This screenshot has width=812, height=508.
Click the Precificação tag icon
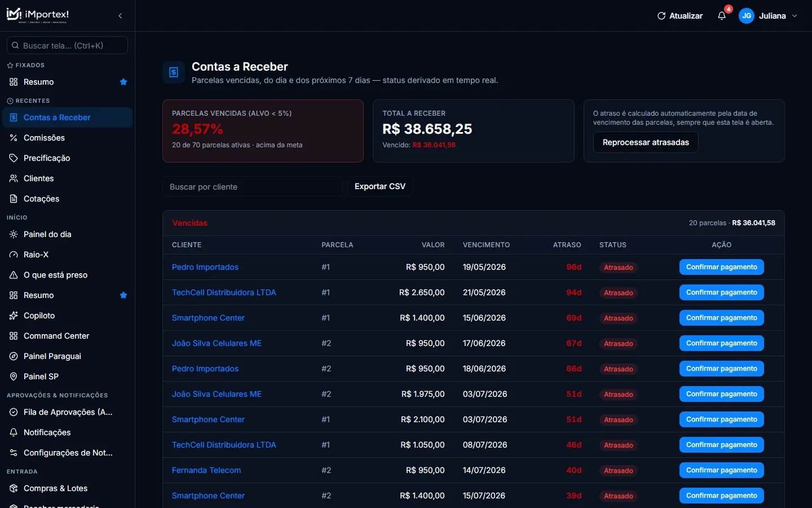pos(14,158)
